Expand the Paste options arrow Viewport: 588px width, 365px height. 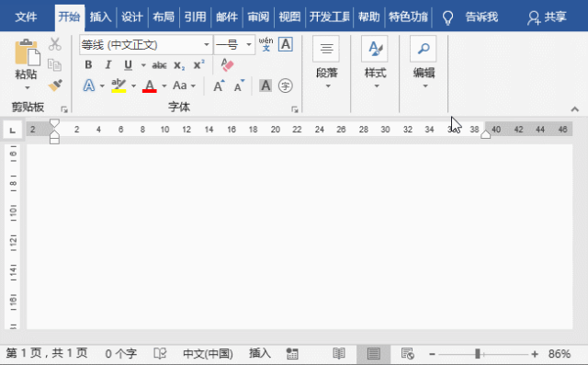(27, 88)
